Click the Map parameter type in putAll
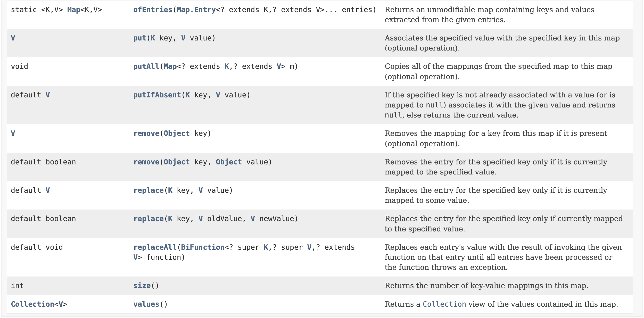Screen dimensions: 644x318 pyautogui.click(x=170, y=66)
